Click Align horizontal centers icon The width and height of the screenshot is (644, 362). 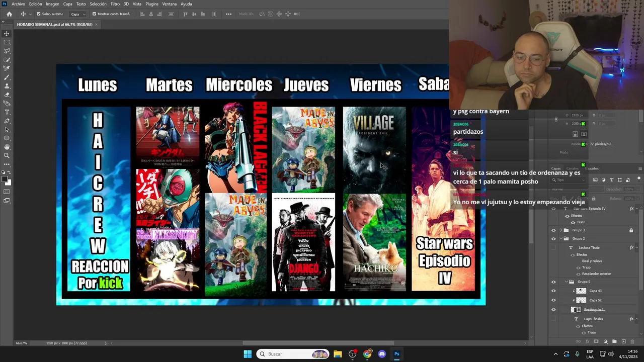(151, 14)
